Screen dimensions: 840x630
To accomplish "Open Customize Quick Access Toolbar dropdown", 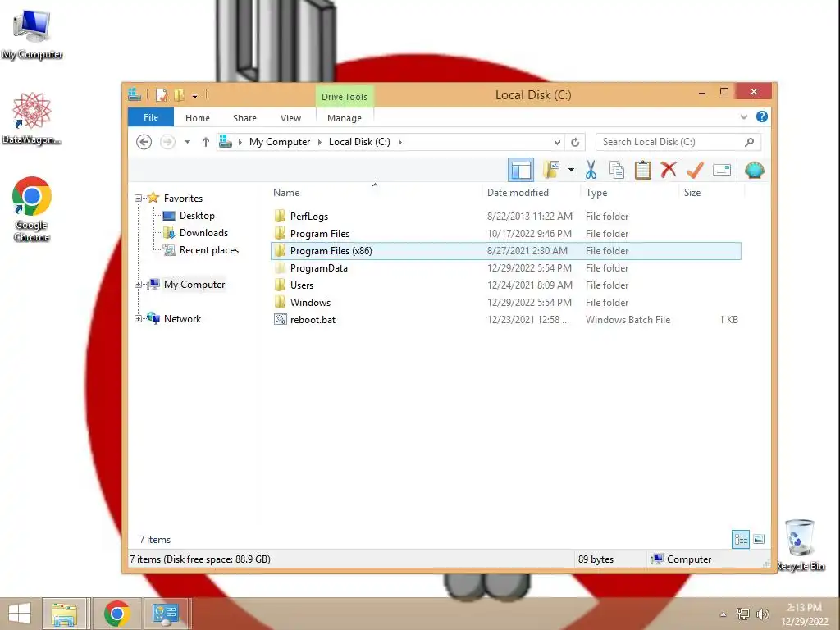I will 195,96.
